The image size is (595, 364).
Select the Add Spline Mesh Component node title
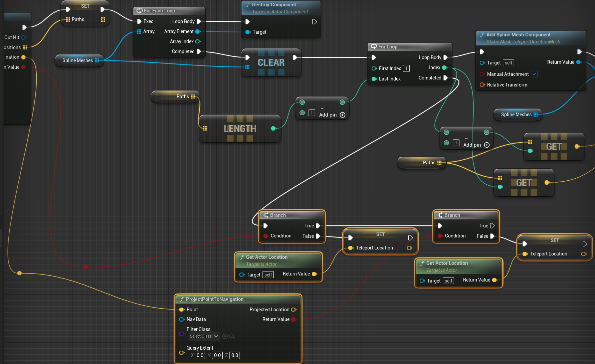[x=518, y=35]
